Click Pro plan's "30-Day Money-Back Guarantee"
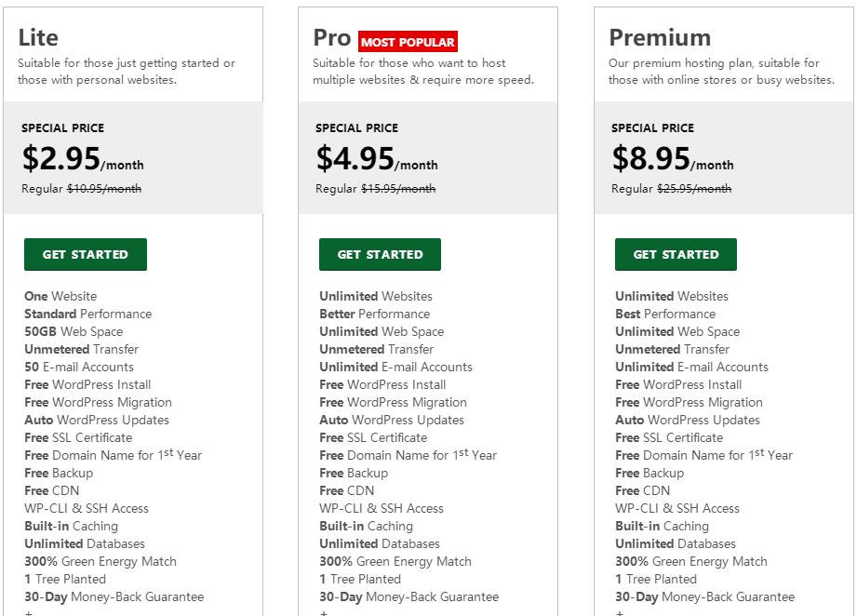The height and width of the screenshot is (616, 857). [x=408, y=597]
